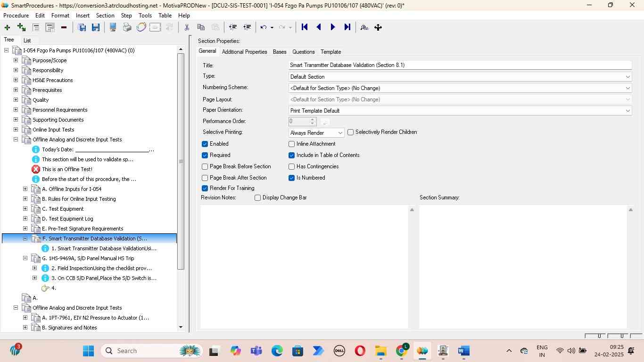This screenshot has width=644, height=362.
Task: Enable Page Break After Section
Action: pyautogui.click(x=205, y=178)
